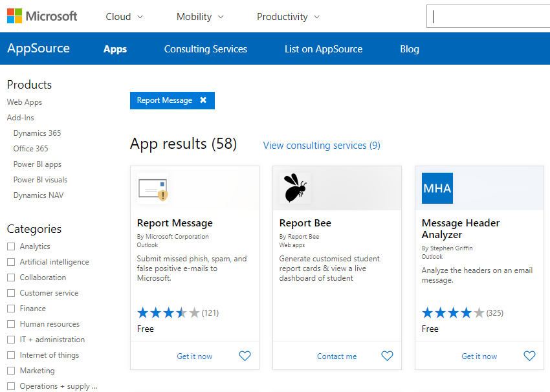The width and height of the screenshot is (550, 392).
Task: Filter by Office 365 product
Action: tap(31, 149)
